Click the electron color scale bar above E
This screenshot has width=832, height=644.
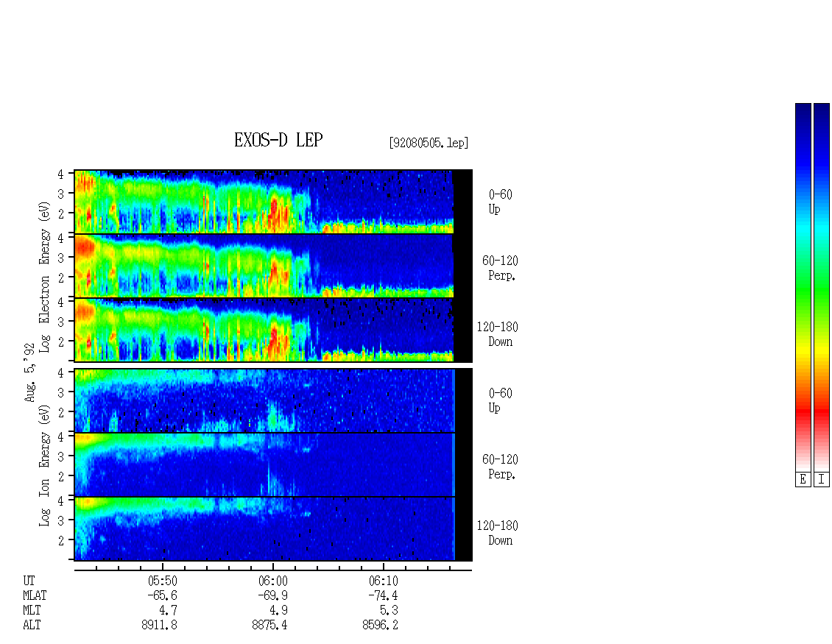pos(803,287)
